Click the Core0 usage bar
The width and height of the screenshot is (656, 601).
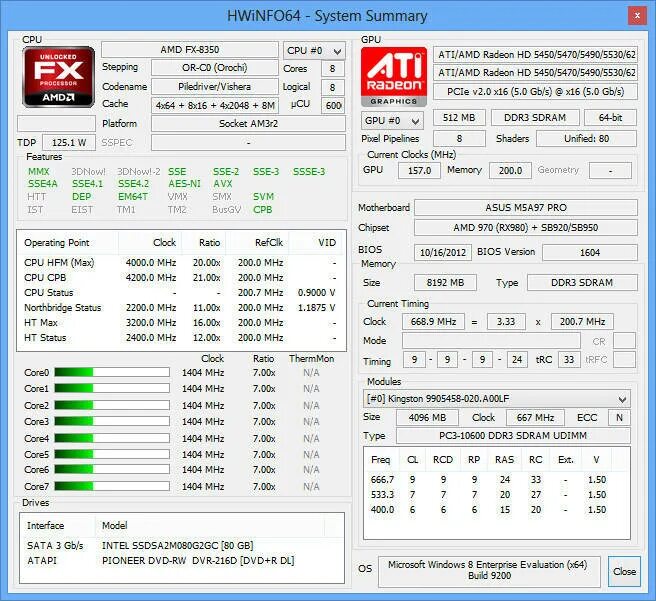[x=112, y=372]
